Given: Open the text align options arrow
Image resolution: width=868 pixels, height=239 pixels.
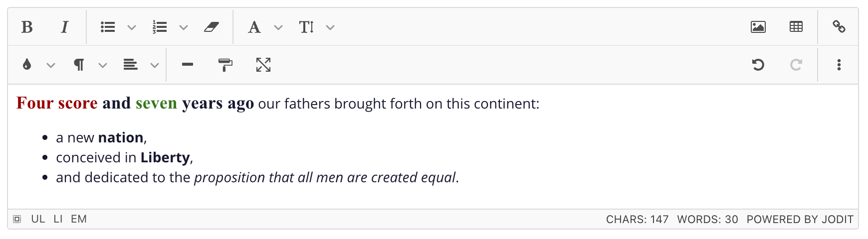Looking at the screenshot, I should [155, 65].
